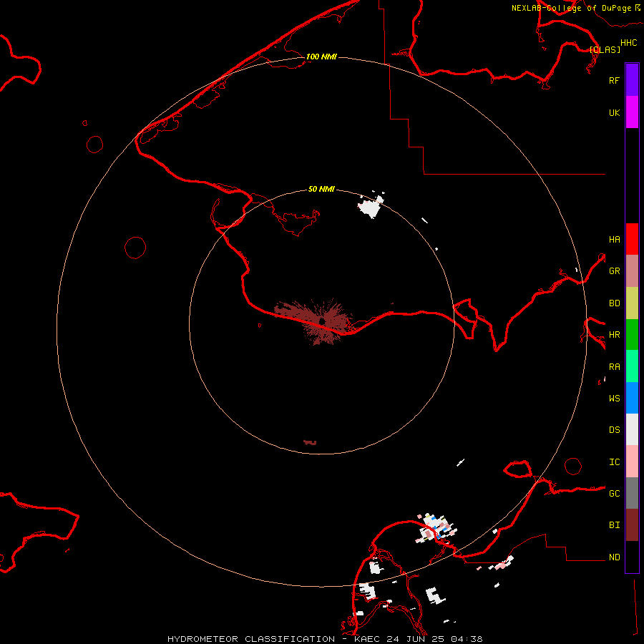Select the BI brown legend swatch

tap(632, 525)
